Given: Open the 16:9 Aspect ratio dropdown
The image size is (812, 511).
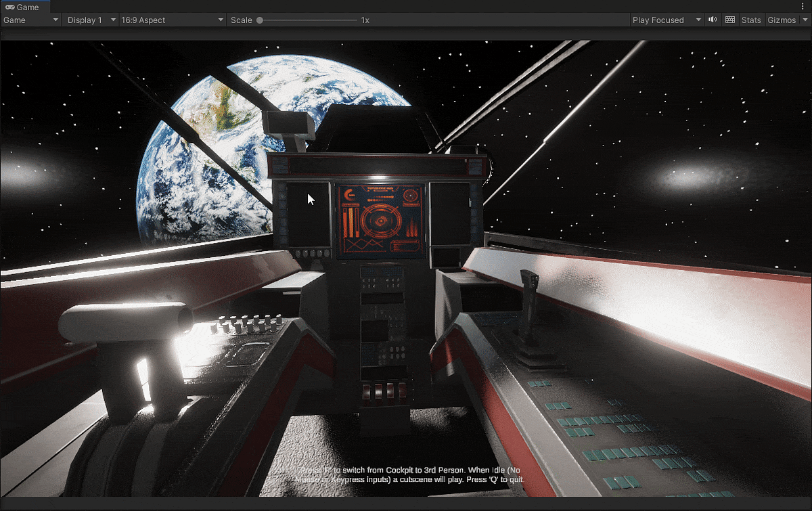Looking at the screenshot, I should point(169,20).
